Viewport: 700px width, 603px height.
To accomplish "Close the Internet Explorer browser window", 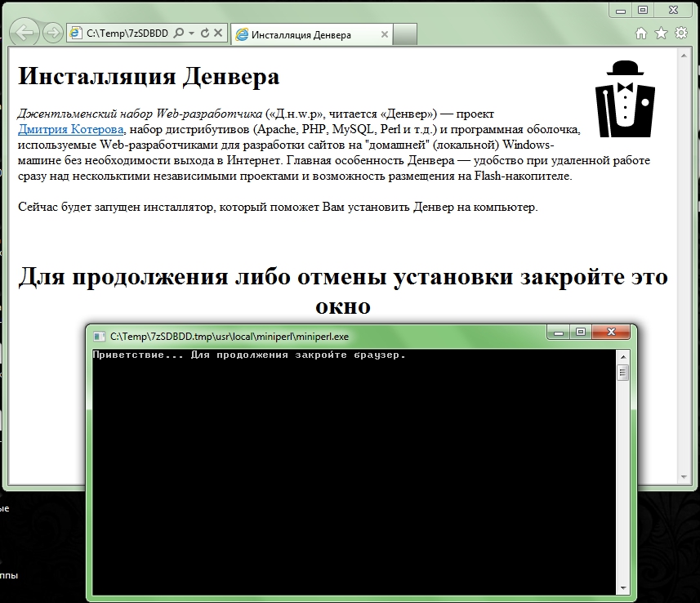I will pos(674,11).
